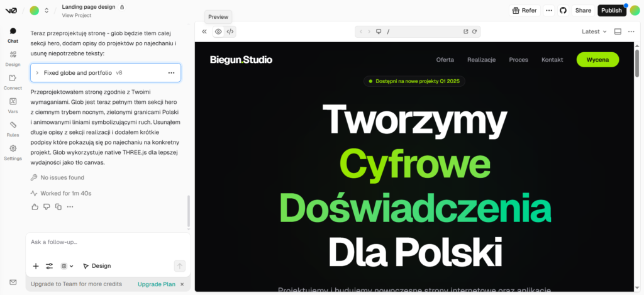644x295 pixels.
Task: Click the Share button
Action: [583, 11]
